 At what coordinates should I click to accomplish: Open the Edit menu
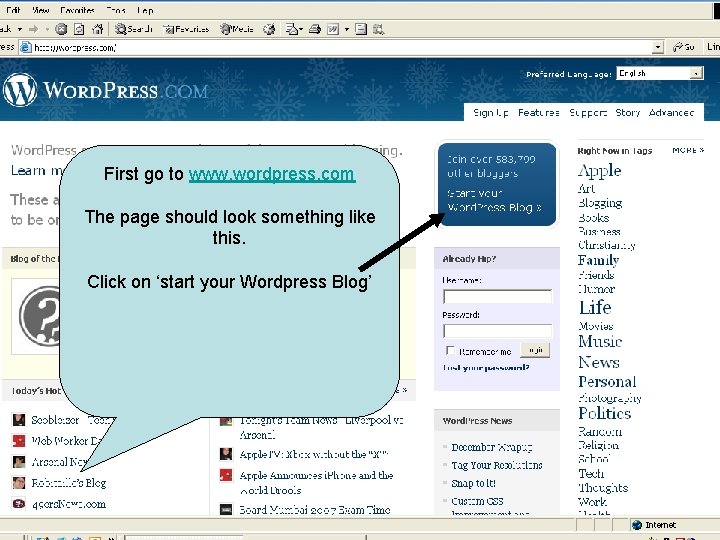[x=13, y=10]
